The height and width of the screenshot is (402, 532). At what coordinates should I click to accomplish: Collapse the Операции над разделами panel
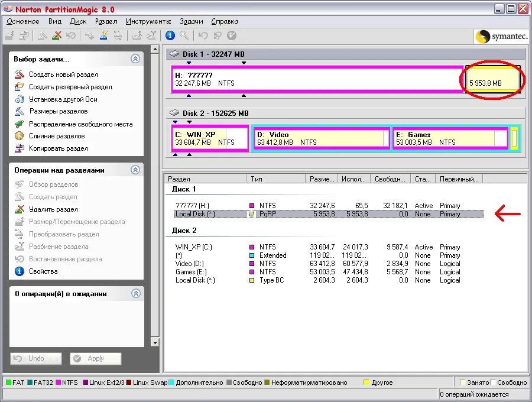tap(135, 170)
